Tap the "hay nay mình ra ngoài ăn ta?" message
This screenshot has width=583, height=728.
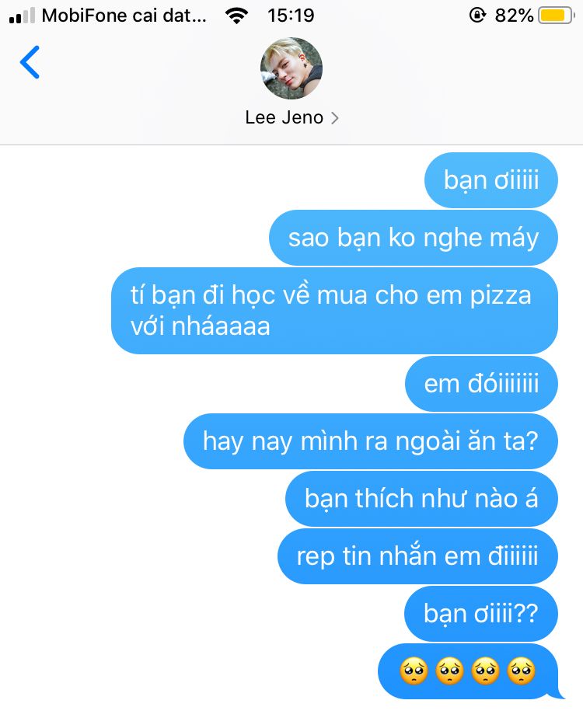371,441
